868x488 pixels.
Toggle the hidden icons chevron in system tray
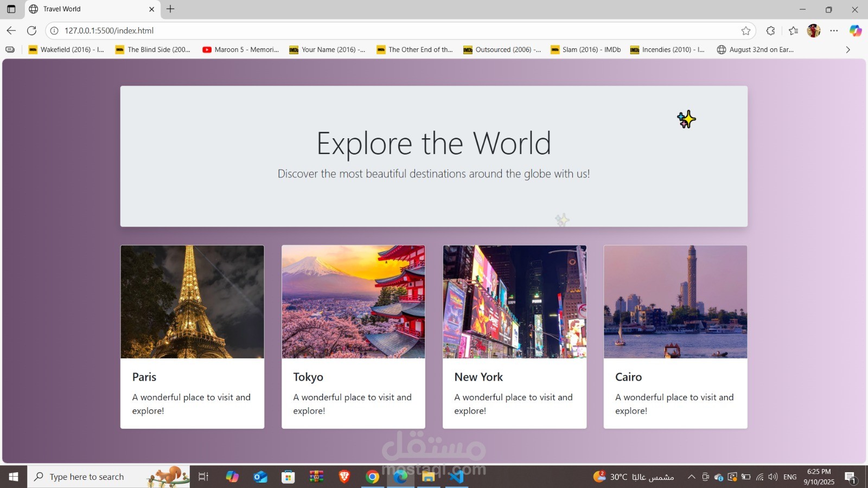pos(692,477)
